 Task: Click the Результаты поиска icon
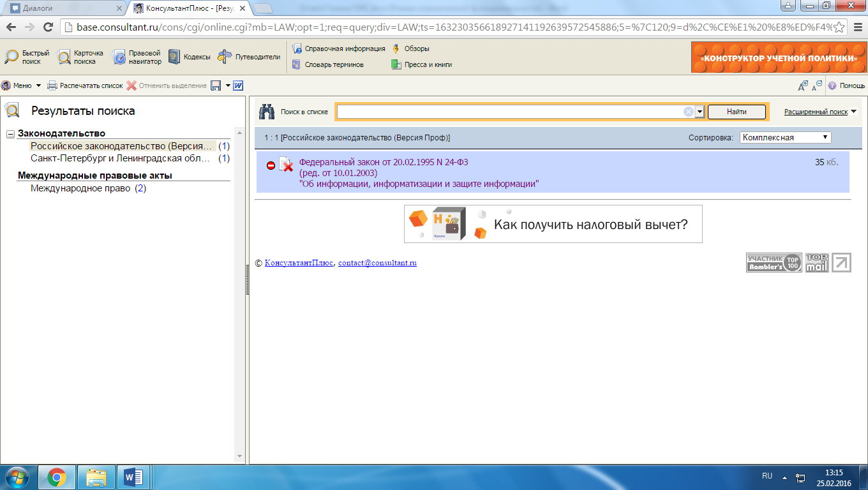[x=12, y=110]
